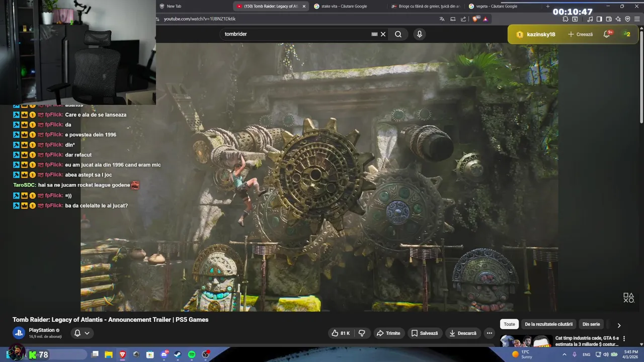This screenshot has height=362, width=644.
Task: Click the kazinsky18 username overlay
Action: coord(541,34)
